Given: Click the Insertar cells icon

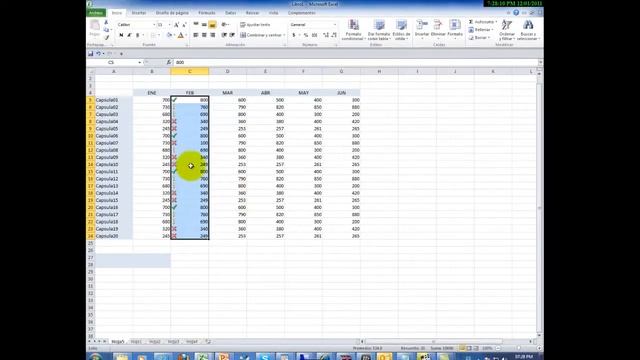Looking at the screenshot, I should click(422, 25).
